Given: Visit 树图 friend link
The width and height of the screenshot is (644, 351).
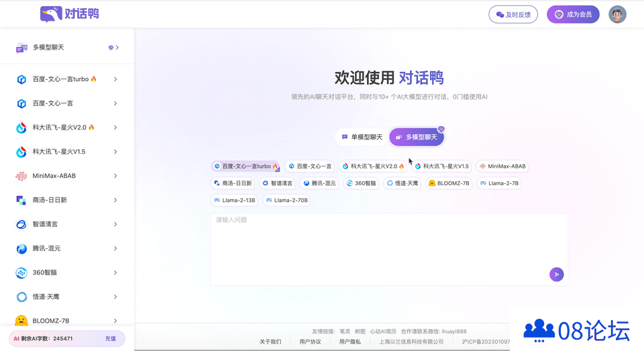Looking at the screenshot, I should [x=360, y=332].
